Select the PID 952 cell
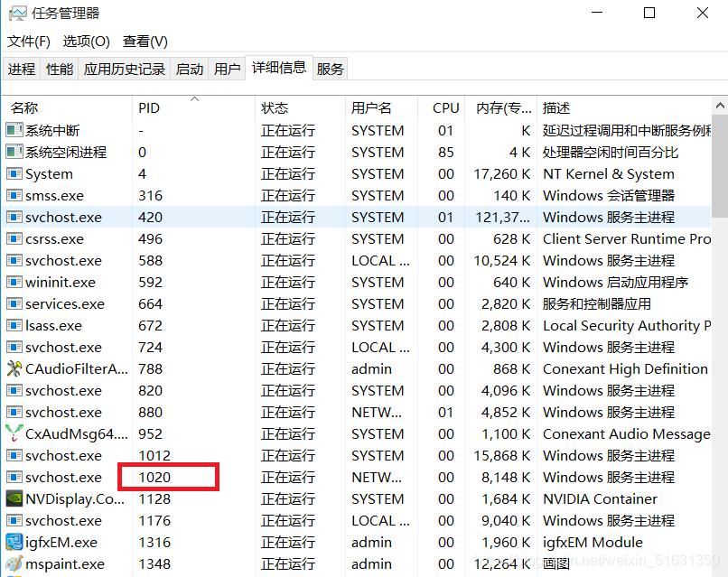Viewport: 728px width, 577px height. (x=193, y=433)
